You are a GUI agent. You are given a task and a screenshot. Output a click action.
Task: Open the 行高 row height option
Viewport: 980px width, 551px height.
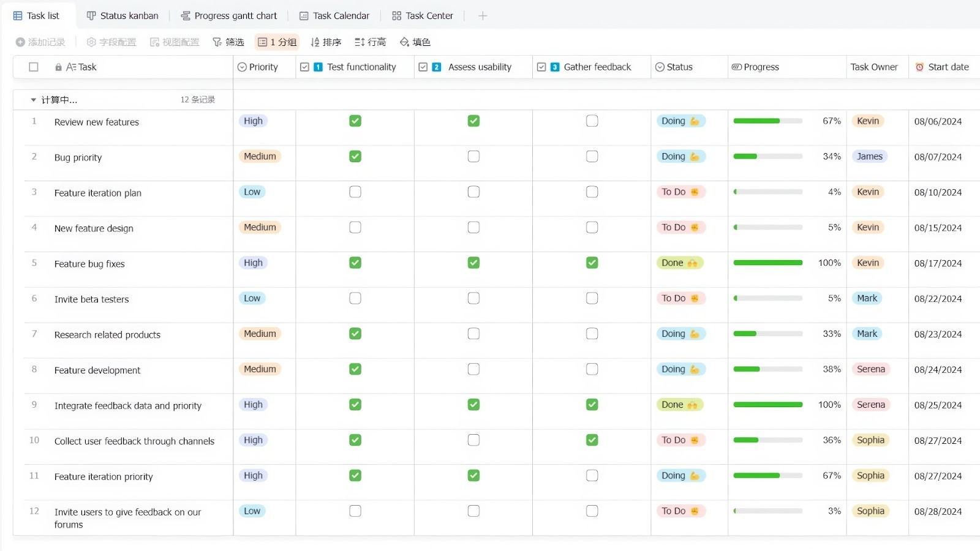click(x=370, y=42)
